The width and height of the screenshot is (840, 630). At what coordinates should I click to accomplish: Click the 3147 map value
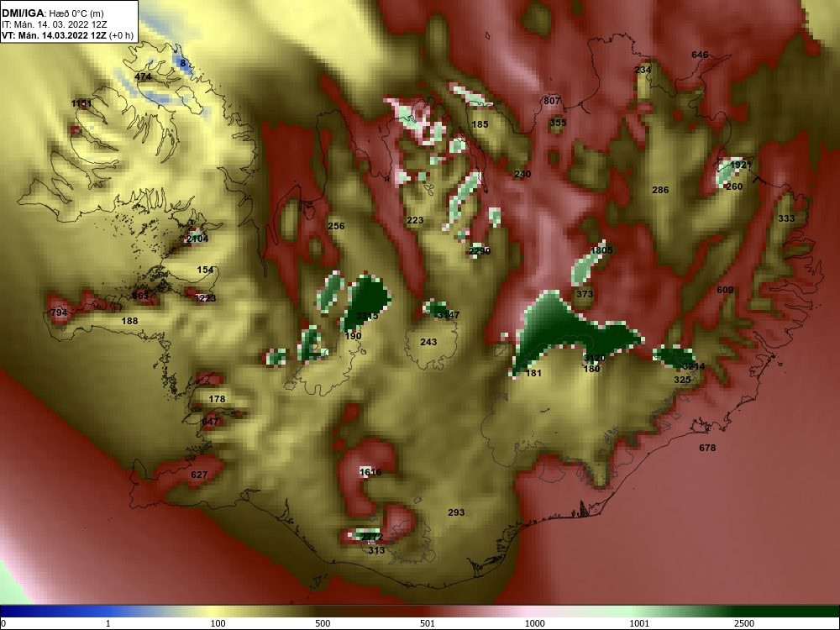pyautogui.click(x=449, y=315)
